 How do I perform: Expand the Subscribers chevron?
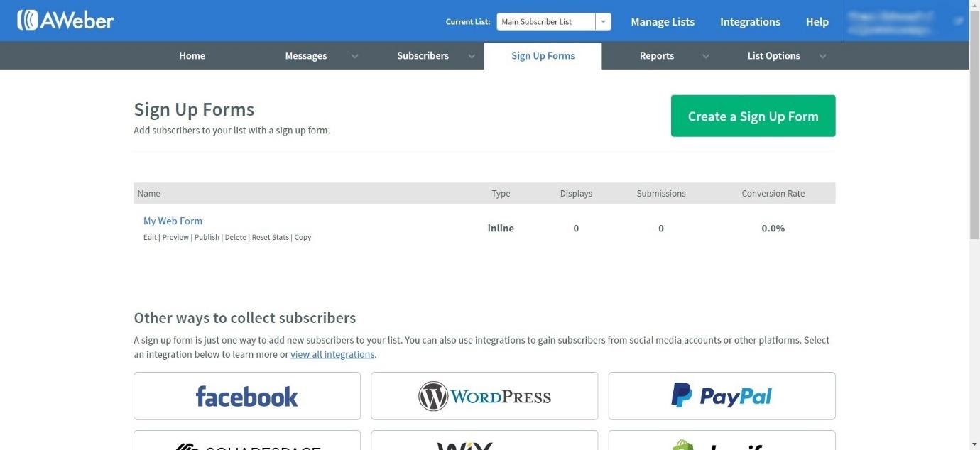[472, 56]
